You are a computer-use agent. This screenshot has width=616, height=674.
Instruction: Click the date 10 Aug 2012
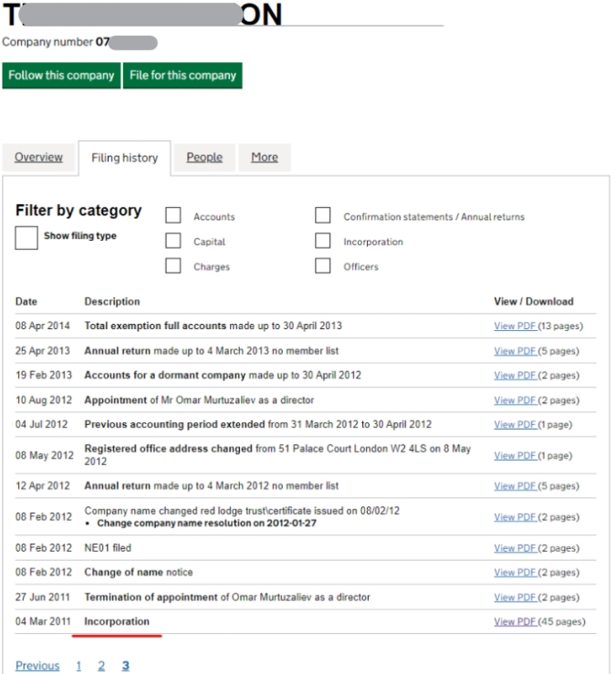44,400
